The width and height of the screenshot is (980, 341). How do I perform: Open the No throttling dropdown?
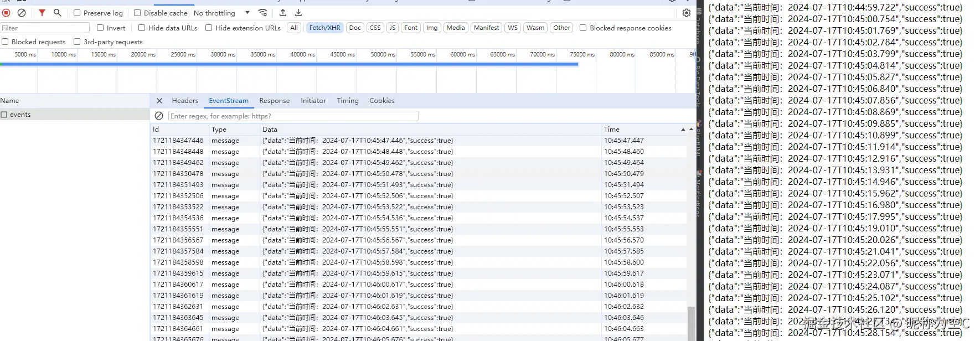[222, 13]
